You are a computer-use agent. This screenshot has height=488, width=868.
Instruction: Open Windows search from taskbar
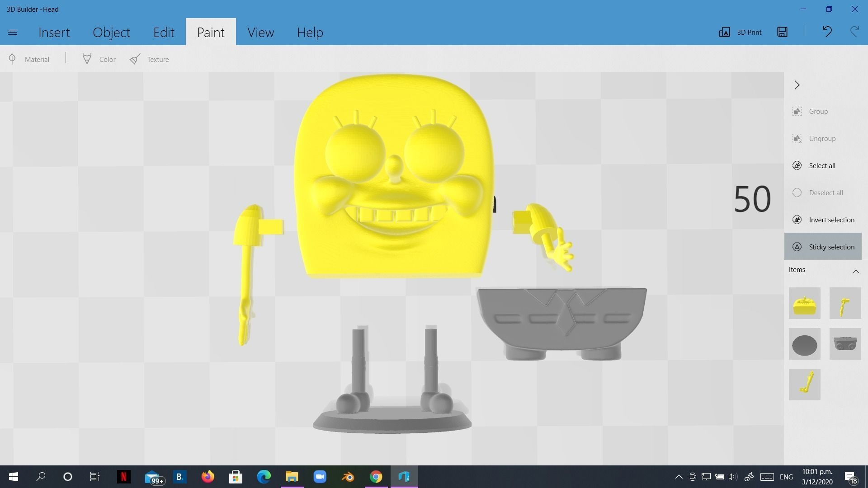tap(41, 477)
